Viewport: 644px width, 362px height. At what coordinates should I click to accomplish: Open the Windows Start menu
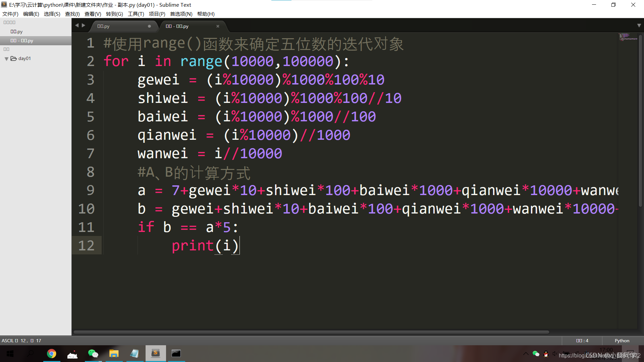10,354
